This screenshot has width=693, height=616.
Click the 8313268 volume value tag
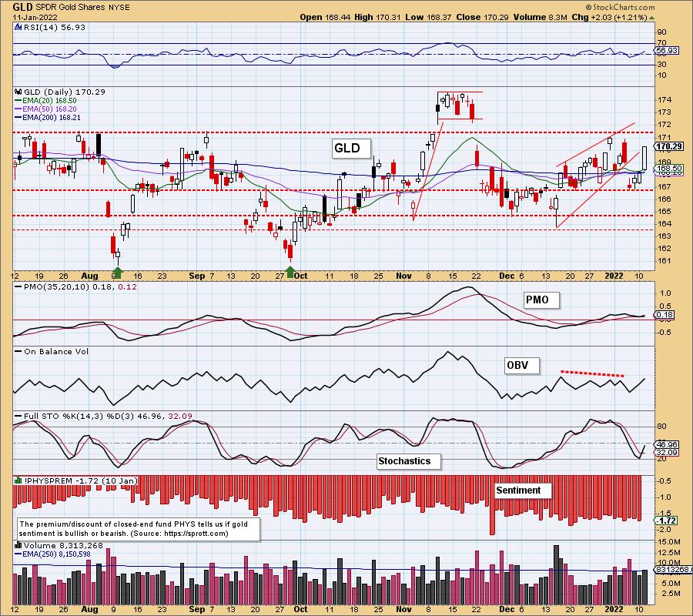[671, 570]
